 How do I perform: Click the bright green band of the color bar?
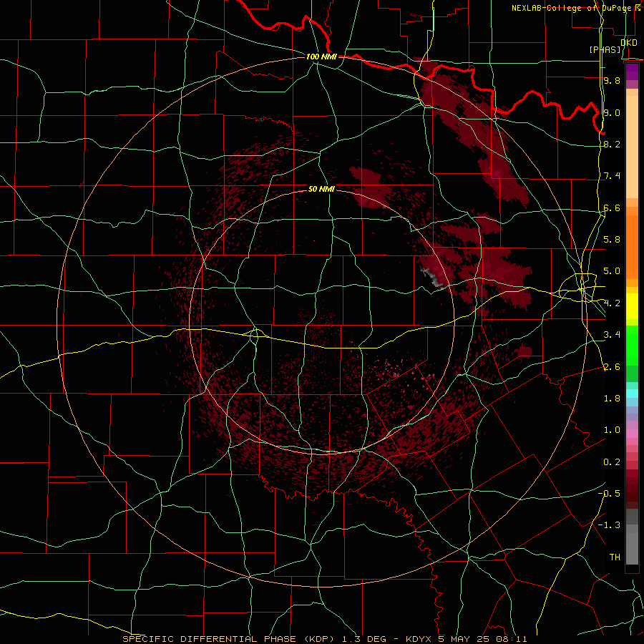click(632, 346)
